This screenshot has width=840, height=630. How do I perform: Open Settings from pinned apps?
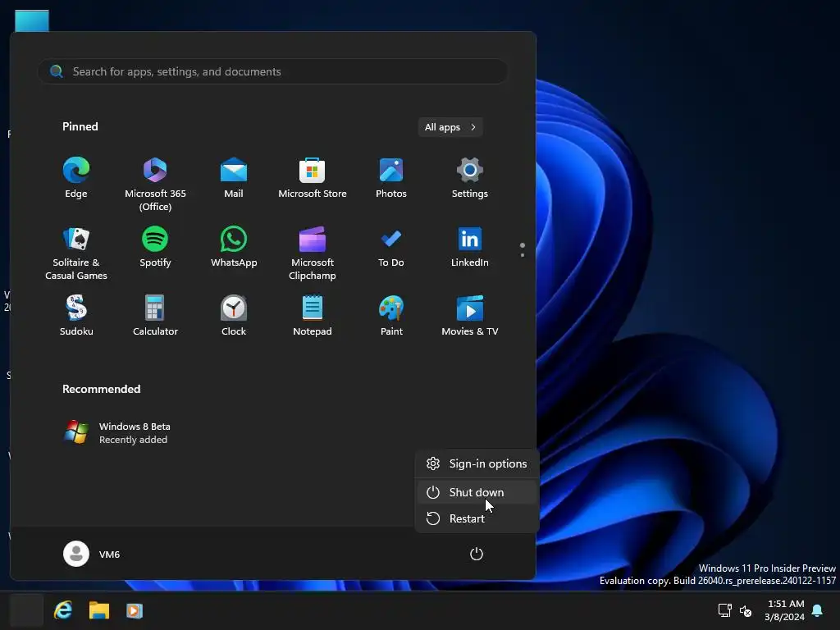[470, 179]
